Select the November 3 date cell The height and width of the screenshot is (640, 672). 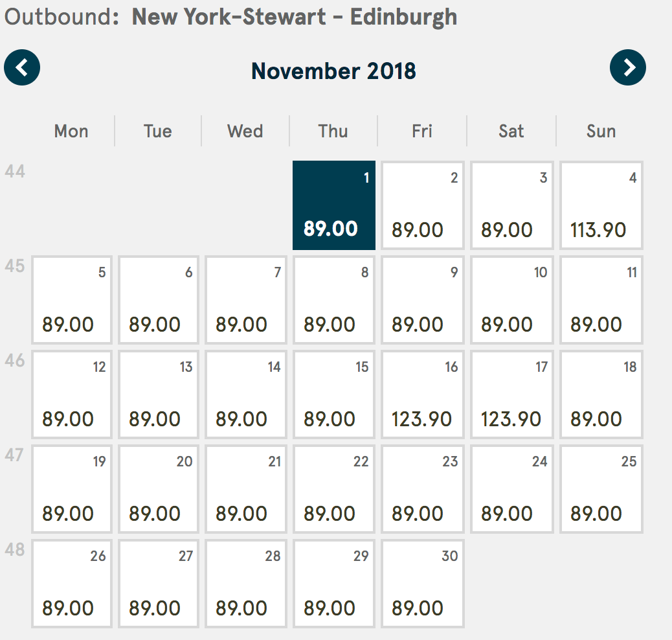tap(512, 205)
